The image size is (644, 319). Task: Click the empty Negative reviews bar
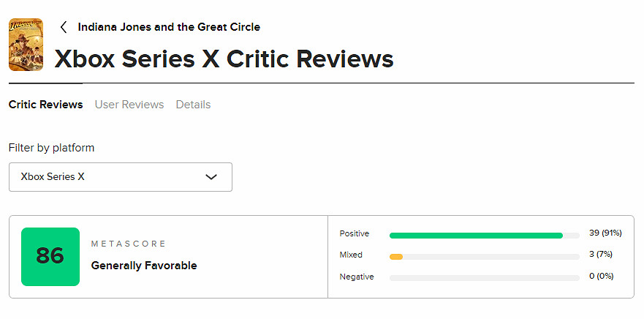(484, 278)
